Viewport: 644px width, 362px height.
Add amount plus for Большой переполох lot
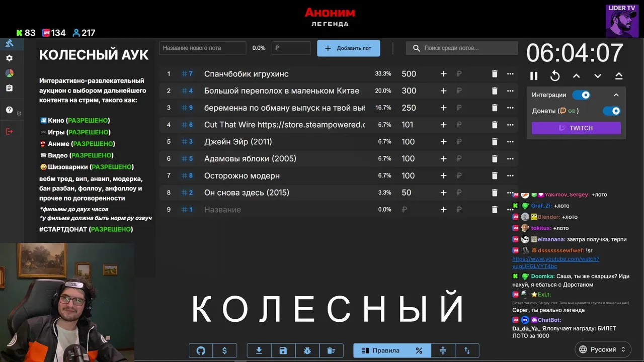coord(443,91)
